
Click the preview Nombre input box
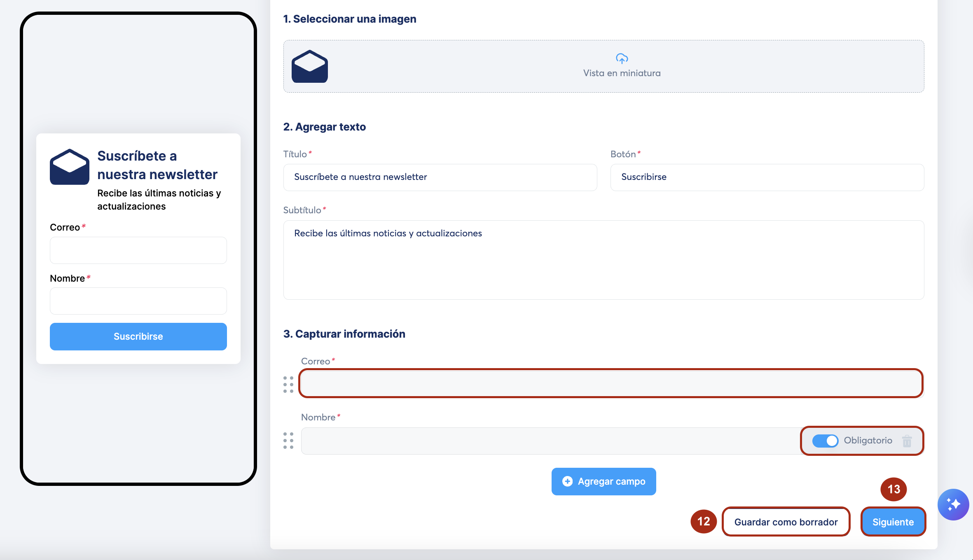click(138, 301)
